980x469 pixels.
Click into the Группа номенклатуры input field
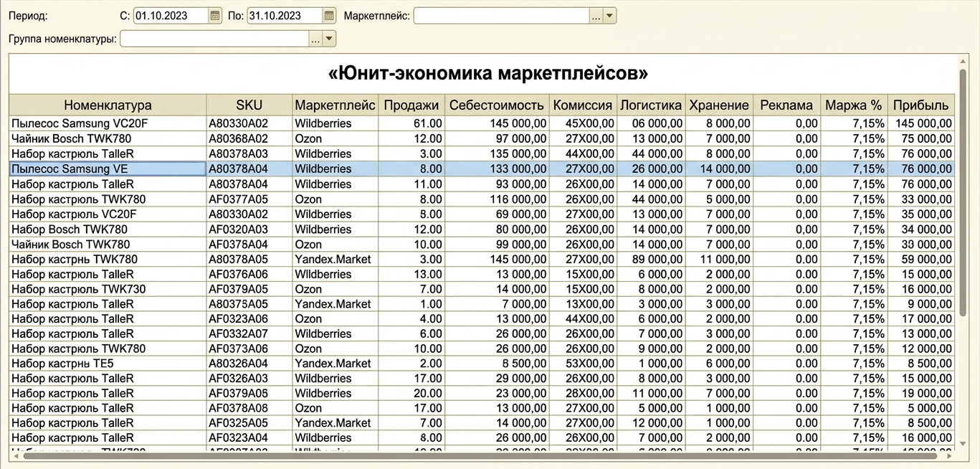point(214,39)
